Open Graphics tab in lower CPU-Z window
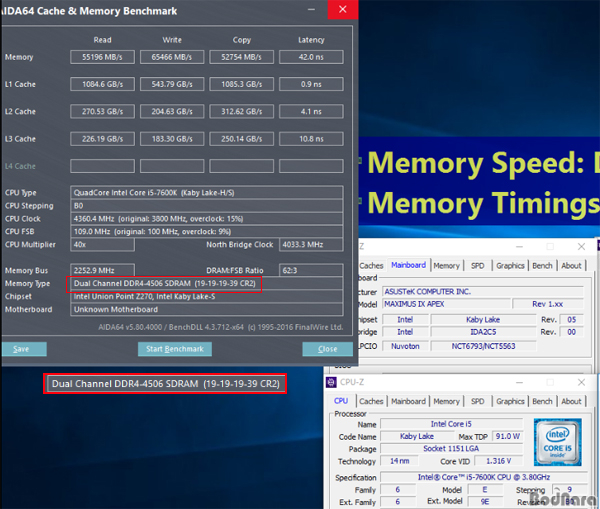The image size is (600, 509). pyautogui.click(x=510, y=401)
